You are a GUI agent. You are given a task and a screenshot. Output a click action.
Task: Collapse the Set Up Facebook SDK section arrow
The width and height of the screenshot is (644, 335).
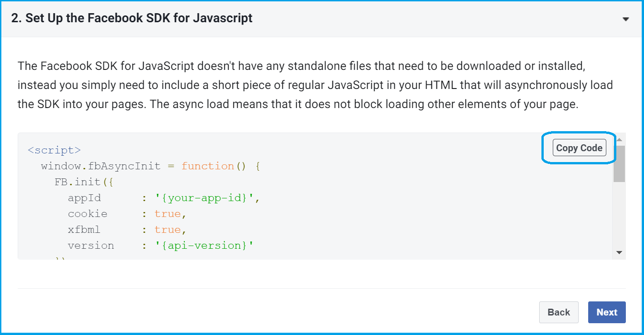[x=626, y=19]
